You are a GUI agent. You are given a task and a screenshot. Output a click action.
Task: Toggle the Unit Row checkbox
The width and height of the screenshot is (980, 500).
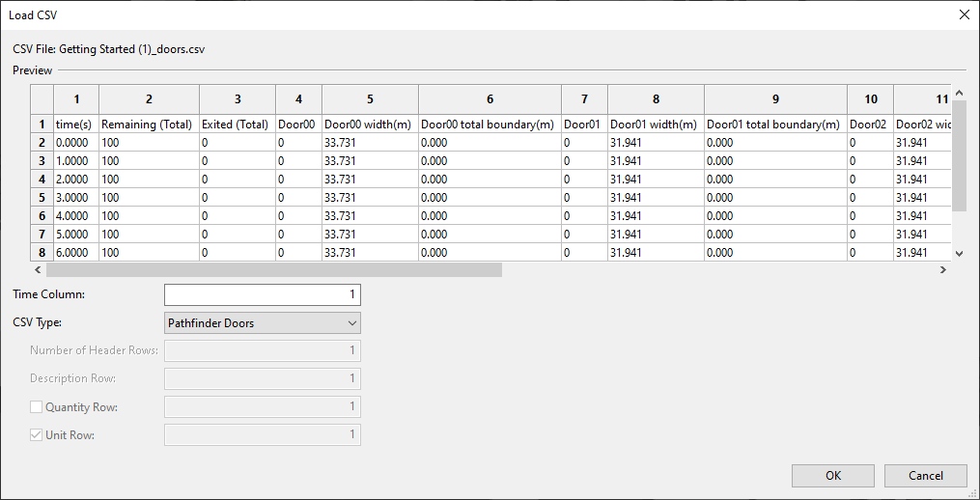click(37, 435)
